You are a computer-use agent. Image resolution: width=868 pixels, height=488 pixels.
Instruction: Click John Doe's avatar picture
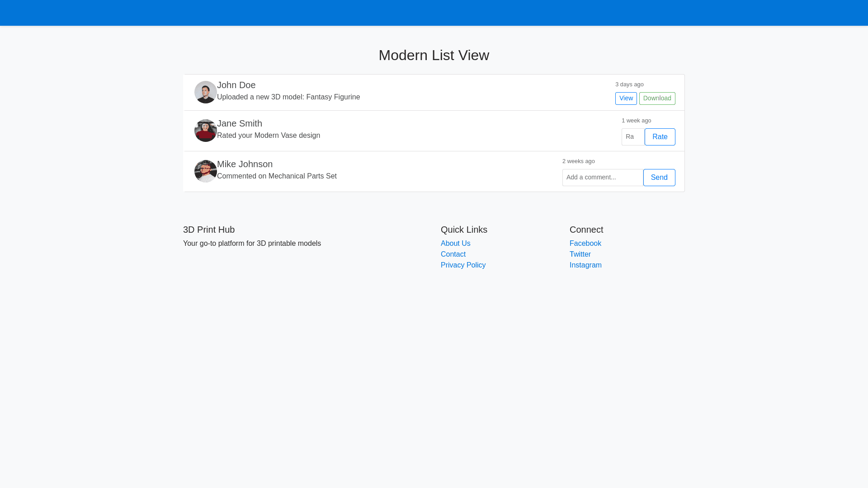click(205, 92)
